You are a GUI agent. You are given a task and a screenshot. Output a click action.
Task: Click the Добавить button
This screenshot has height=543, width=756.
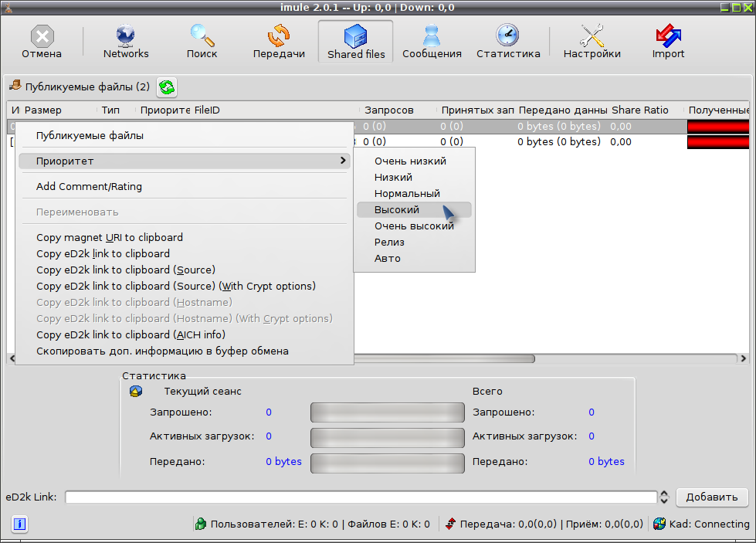(712, 497)
